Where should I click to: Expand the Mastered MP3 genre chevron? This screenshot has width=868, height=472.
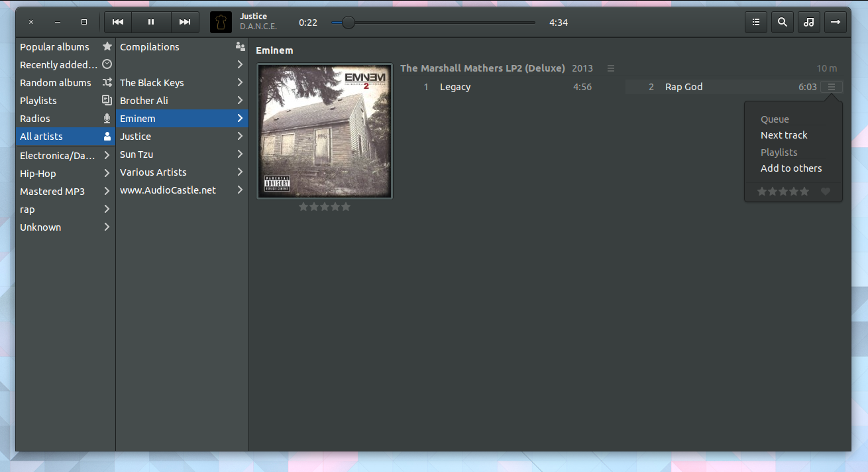click(x=107, y=191)
